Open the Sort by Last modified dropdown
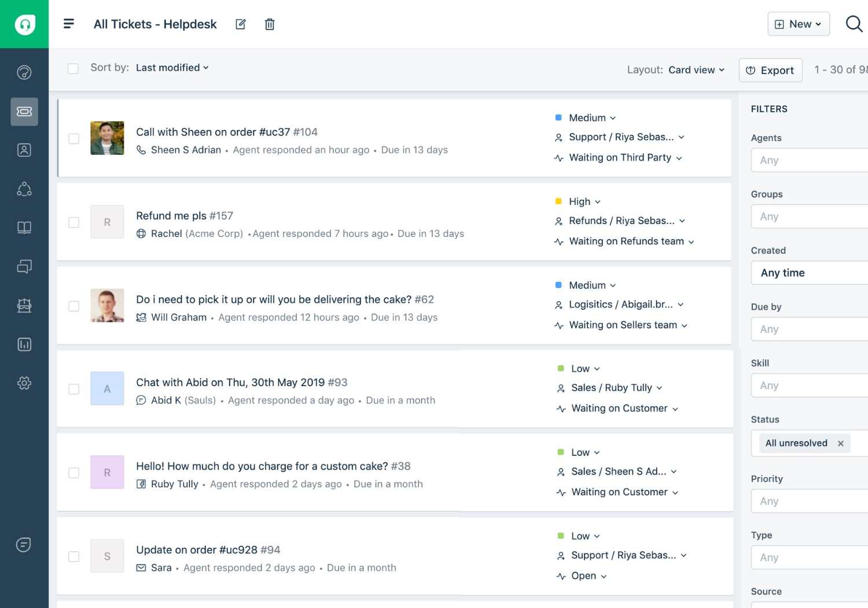 pyautogui.click(x=172, y=68)
